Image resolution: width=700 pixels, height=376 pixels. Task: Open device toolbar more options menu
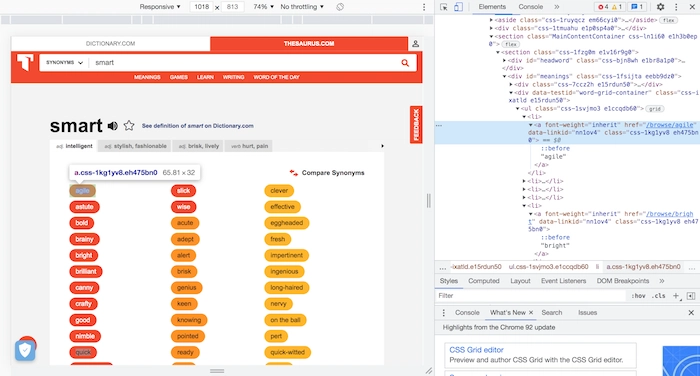[424, 7]
